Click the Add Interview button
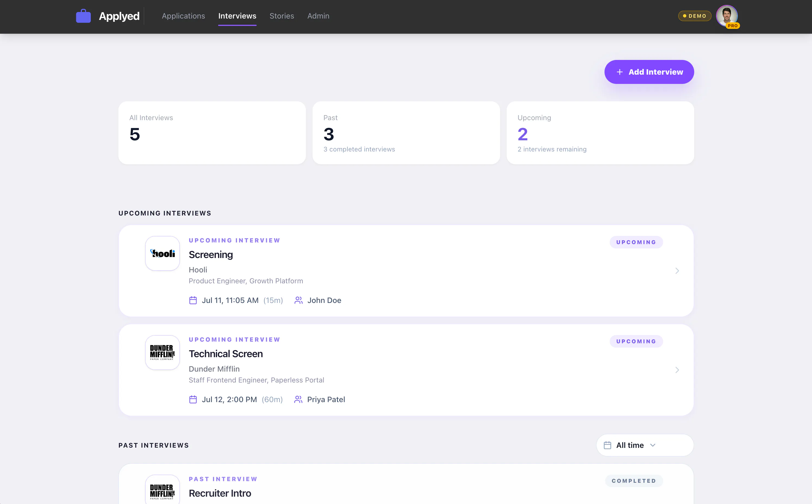 pos(649,72)
